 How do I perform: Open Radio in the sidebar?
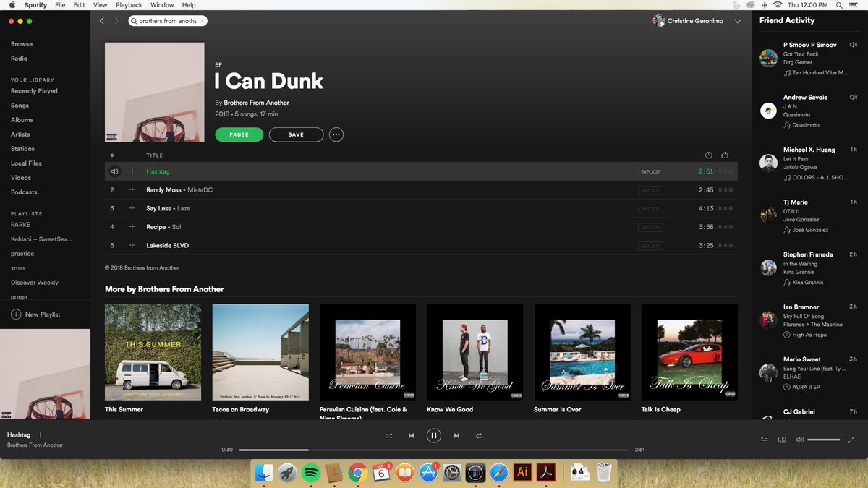pos(20,59)
